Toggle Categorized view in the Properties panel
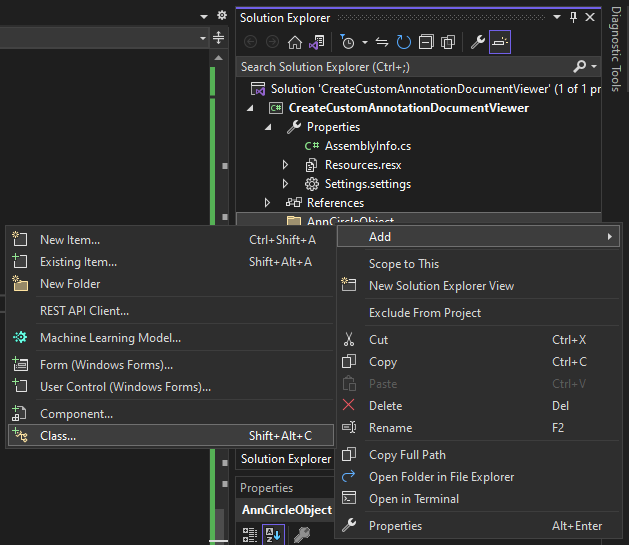This screenshot has width=629, height=545. point(251,534)
